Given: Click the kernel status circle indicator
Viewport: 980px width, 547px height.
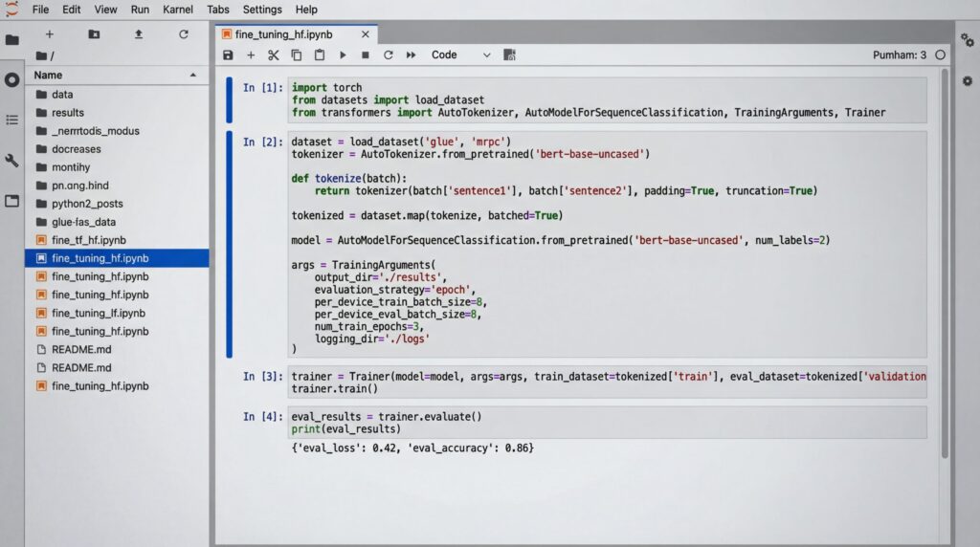Looking at the screenshot, I should coord(940,55).
